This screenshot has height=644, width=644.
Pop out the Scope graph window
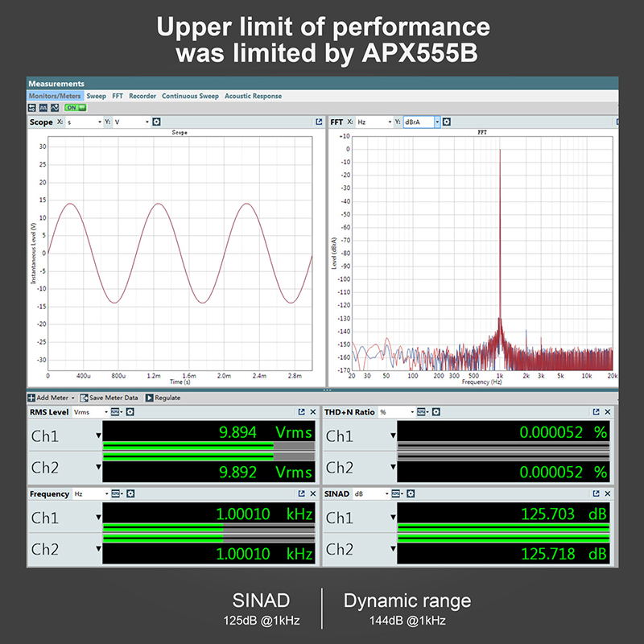pos(319,122)
